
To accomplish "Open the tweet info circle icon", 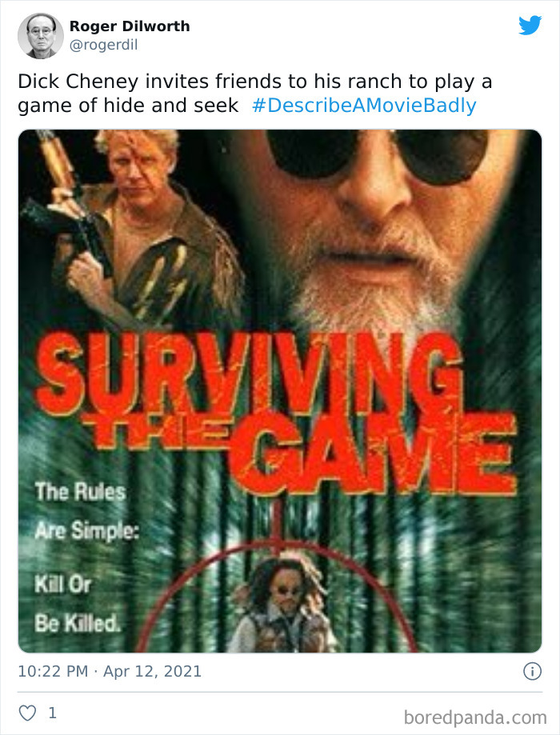I will pos(532,671).
